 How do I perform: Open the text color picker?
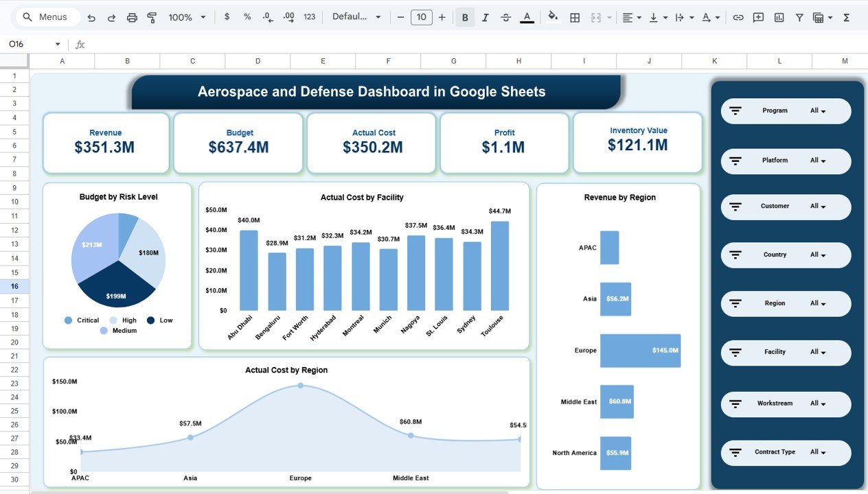point(527,16)
